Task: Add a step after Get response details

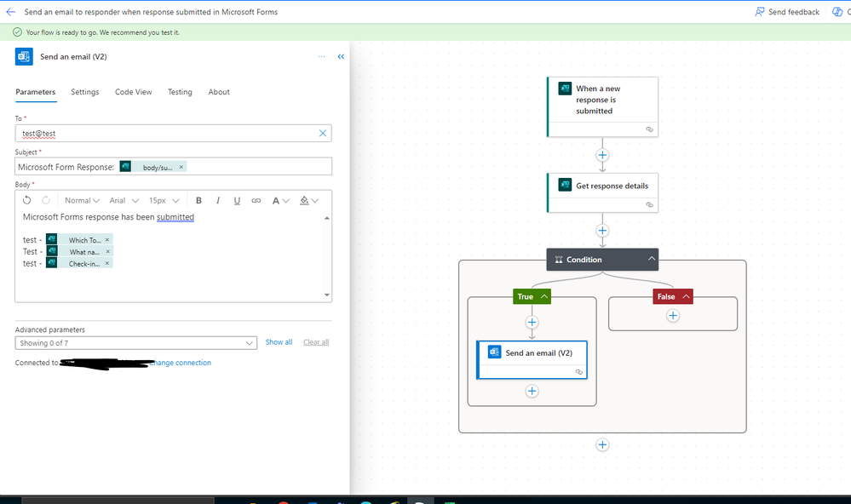Action: pos(602,231)
